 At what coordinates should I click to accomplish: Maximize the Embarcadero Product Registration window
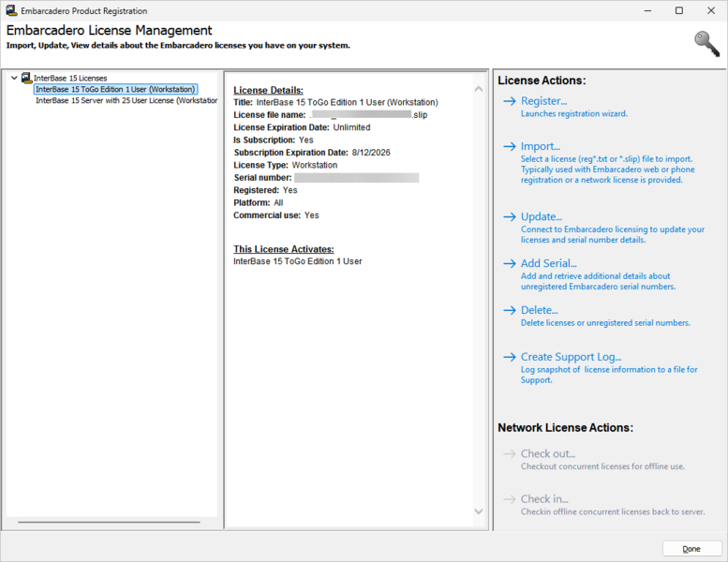coord(679,10)
